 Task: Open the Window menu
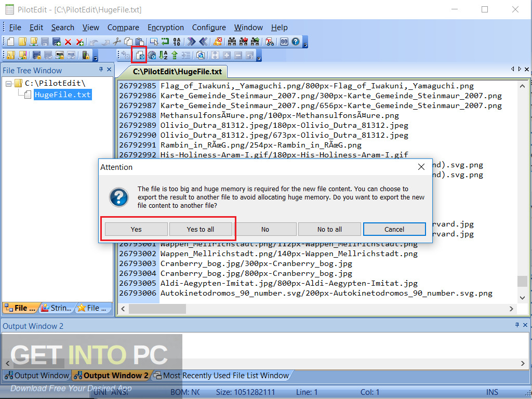point(248,28)
